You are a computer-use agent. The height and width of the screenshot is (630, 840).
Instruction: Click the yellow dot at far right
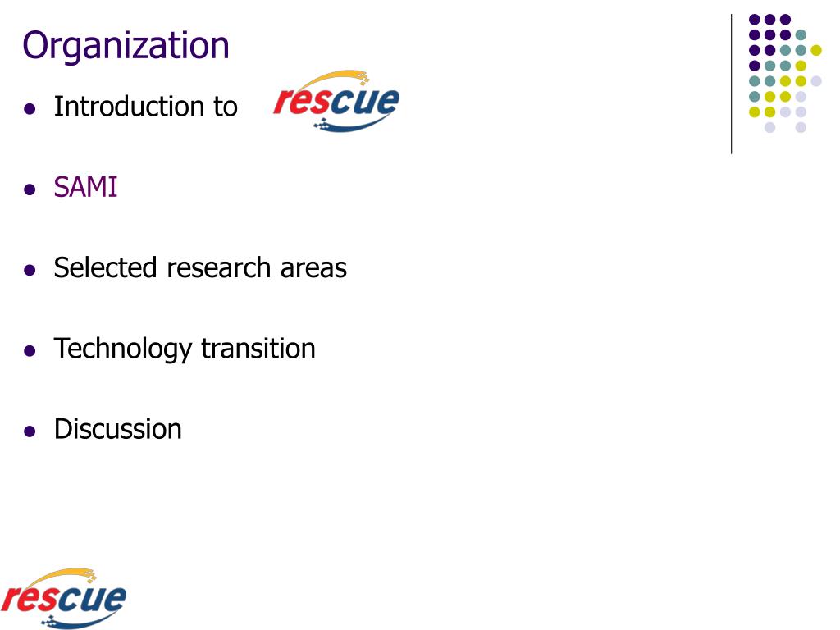(816, 50)
